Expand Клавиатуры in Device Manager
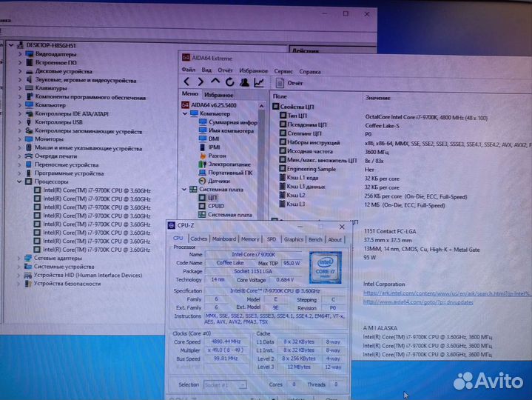 (x=20, y=88)
